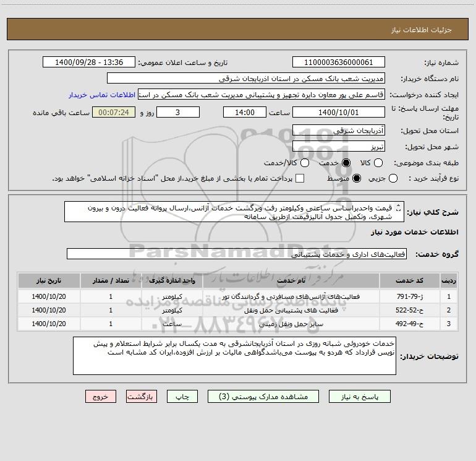Click the چاپ print button
Screen dimensions: 476x461
(x=182, y=397)
